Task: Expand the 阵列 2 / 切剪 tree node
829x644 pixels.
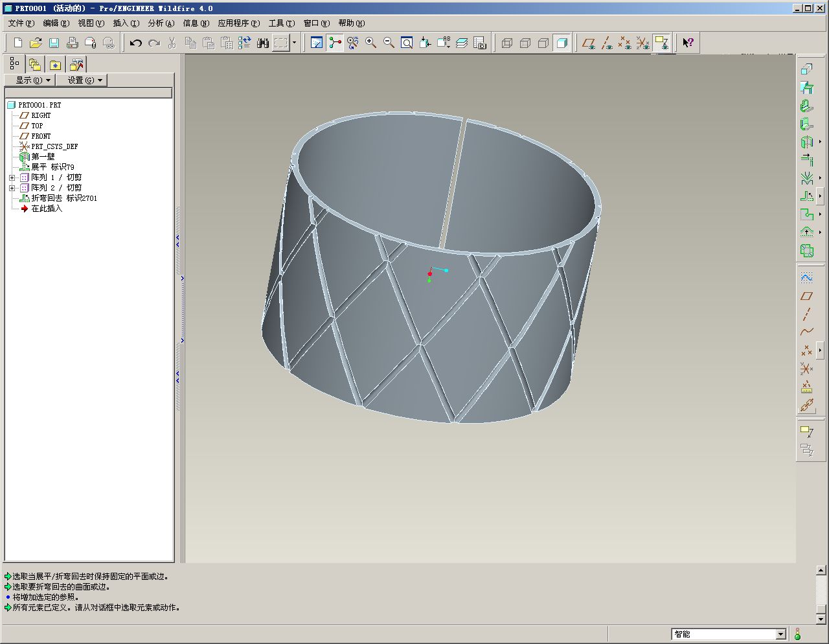Action: 12,188
